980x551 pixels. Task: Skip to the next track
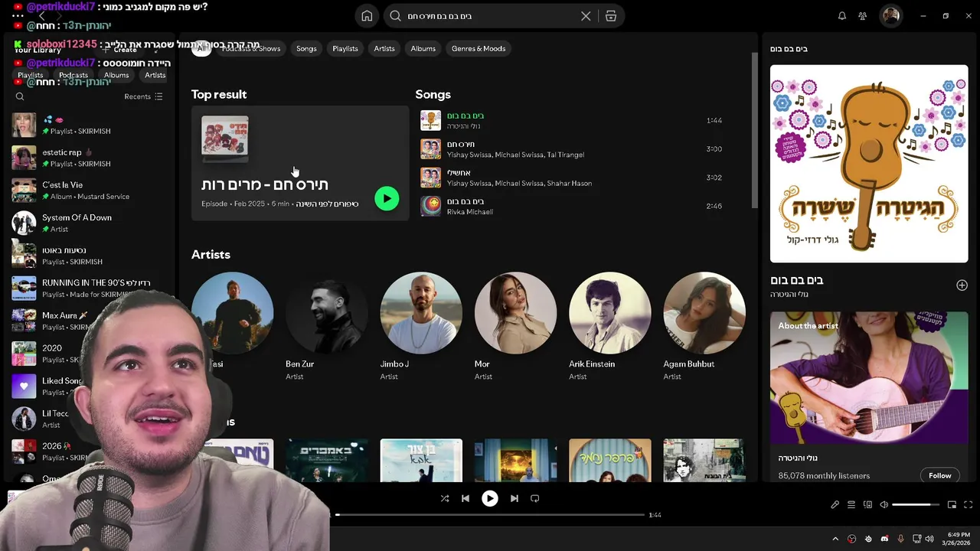514,498
